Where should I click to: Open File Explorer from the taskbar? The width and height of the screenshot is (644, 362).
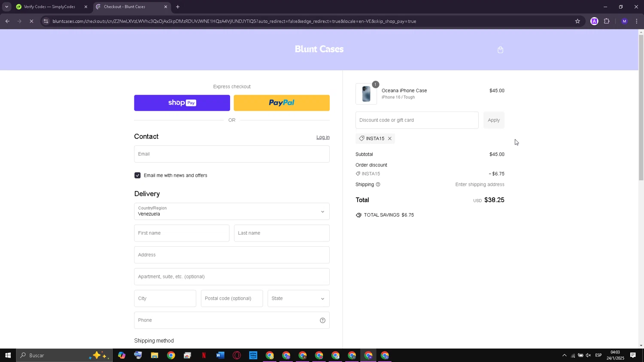tap(155, 355)
